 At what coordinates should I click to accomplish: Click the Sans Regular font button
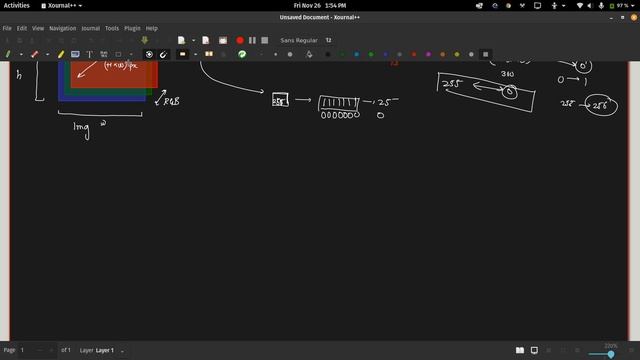click(x=299, y=40)
